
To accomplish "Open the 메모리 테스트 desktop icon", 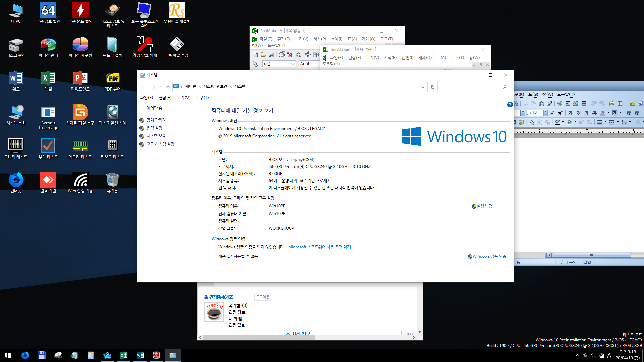I will pyautogui.click(x=80, y=149).
